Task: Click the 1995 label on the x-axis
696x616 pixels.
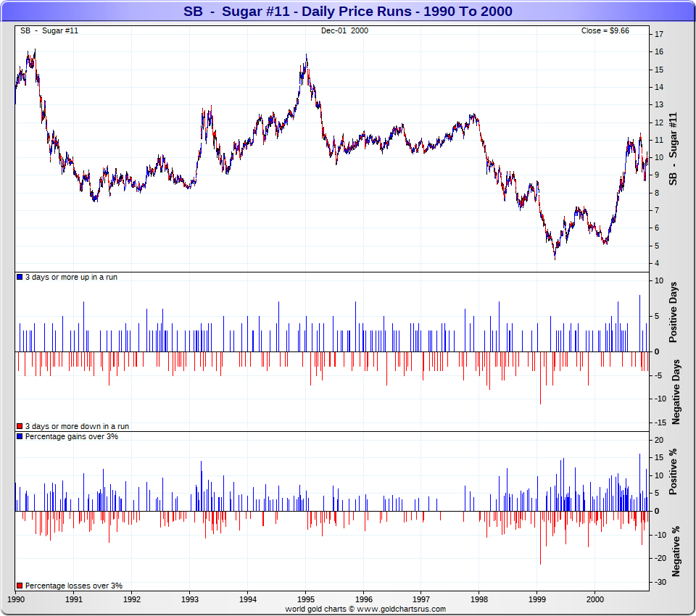Action: [x=306, y=599]
